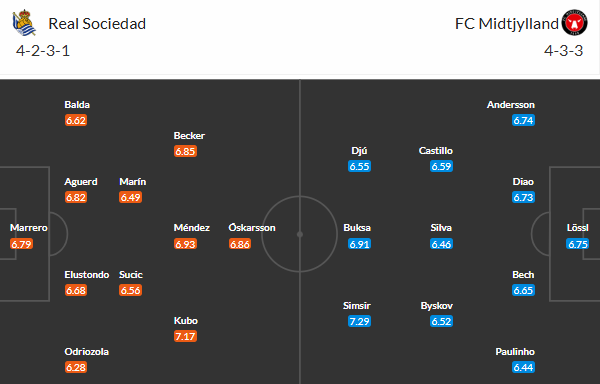The image size is (600, 384).
Task: Click goalkeeper Marrero's name
Action: coord(29,228)
